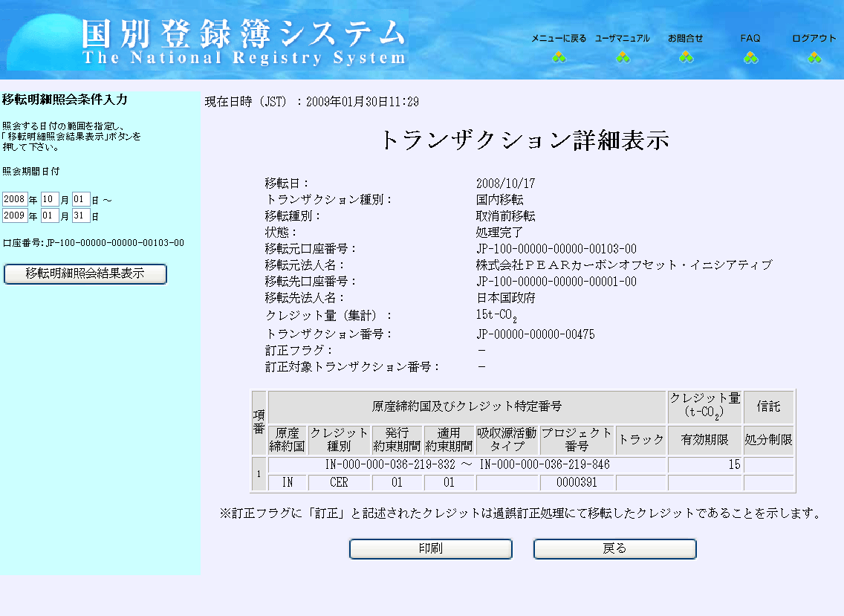This screenshot has height=616, width=844.
Task: Click the project number cell 0000391
Action: tap(577, 482)
